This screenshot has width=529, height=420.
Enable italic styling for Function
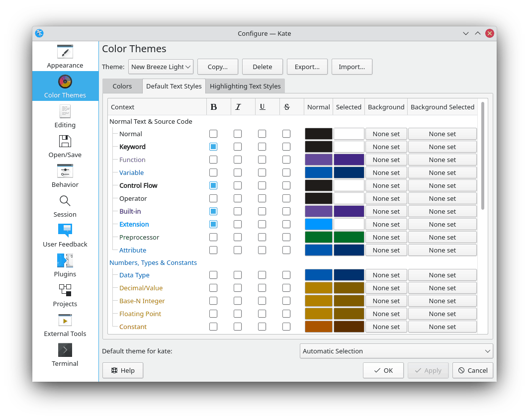pyautogui.click(x=238, y=159)
